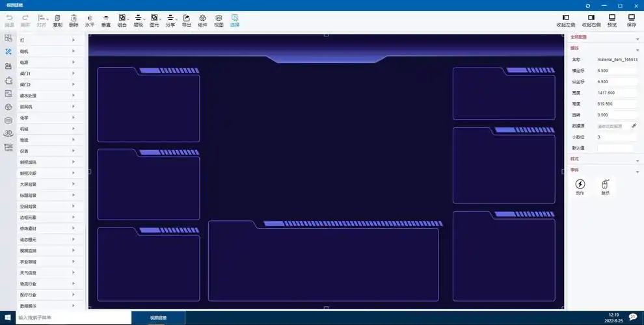The height and width of the screenshot is (325, 644).
Task: Expand the 大屏背景 category
Action: tap(46, 184)
